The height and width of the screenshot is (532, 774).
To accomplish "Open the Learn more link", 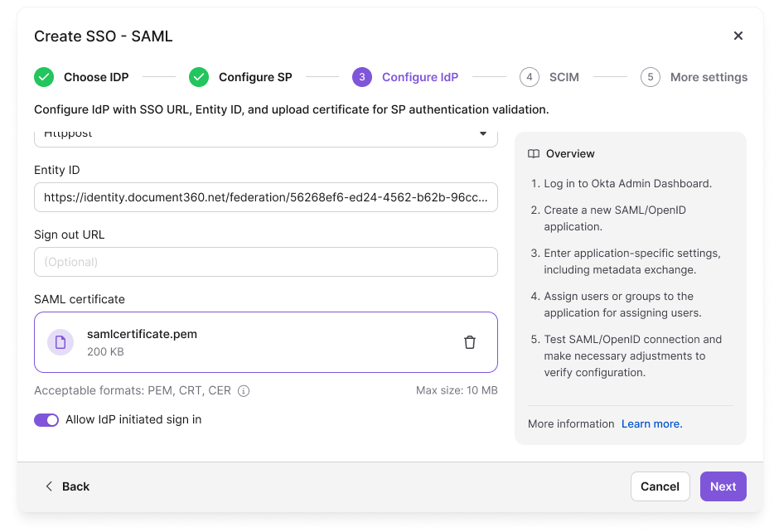I will coord(651,424).
